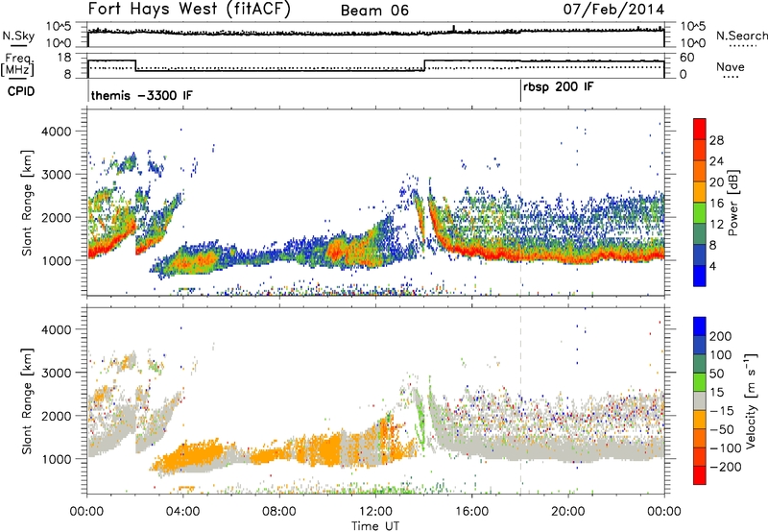Click the 15 tick on Velocity colorbar
The height and width of the screenshot is (532, 768).
(716, 392)
